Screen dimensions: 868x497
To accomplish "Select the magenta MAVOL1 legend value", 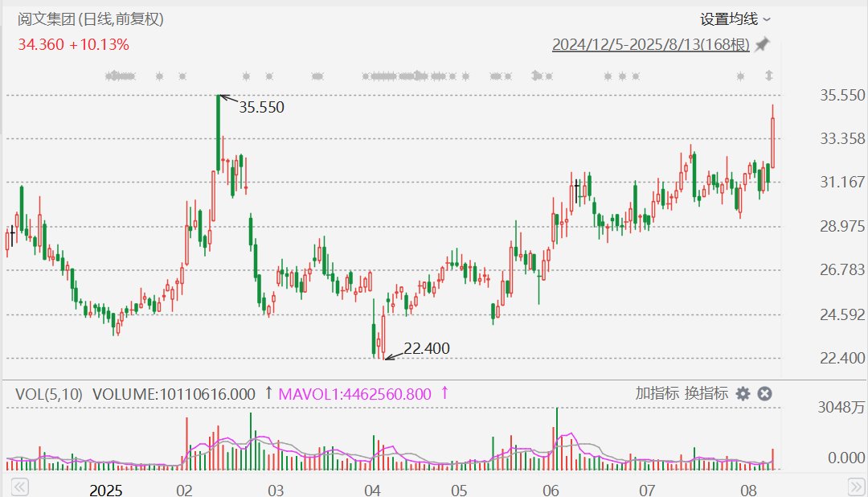I will click(x=354, y=394).
